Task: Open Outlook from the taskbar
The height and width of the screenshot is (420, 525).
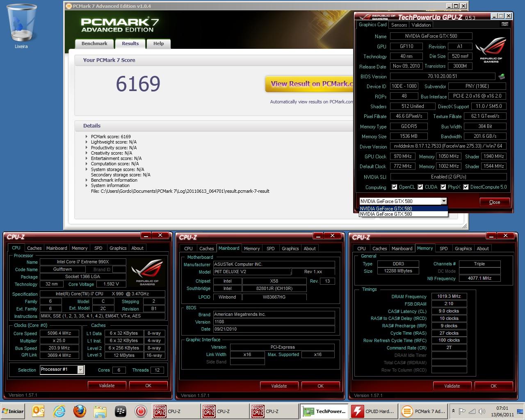Action: [38, 411]
